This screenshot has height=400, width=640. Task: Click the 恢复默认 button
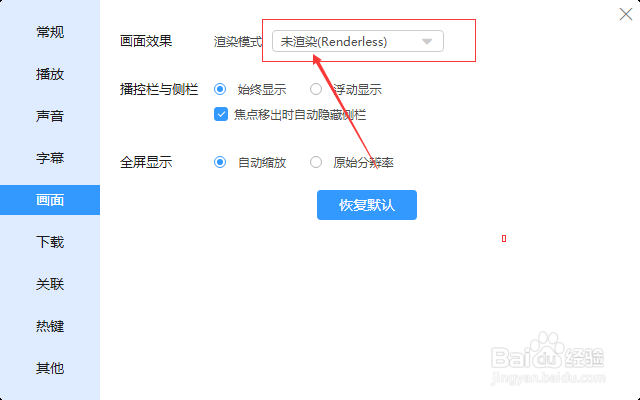pyautogui.click(x=367, y=205)
